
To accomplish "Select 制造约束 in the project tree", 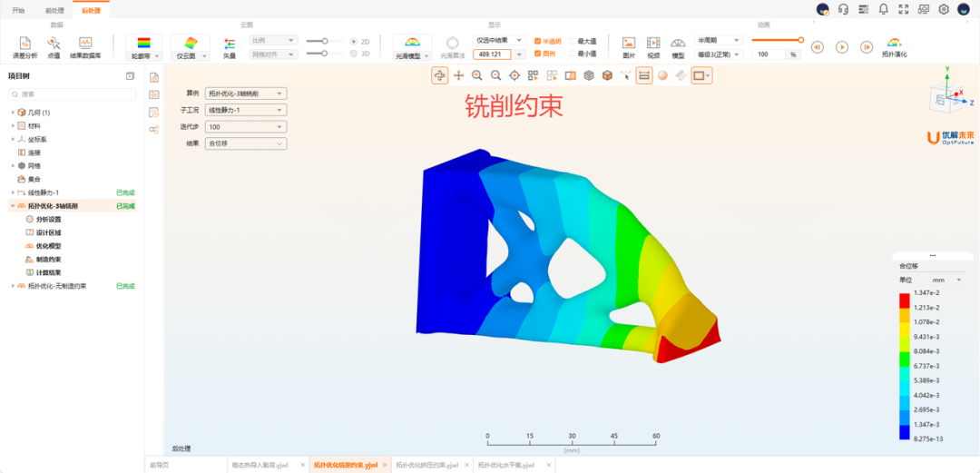I will pyautogui.click(x=48, y=259).
